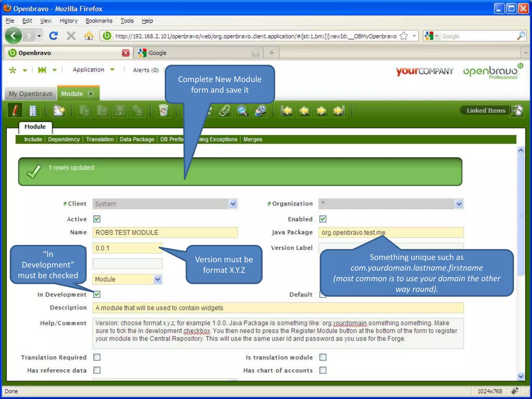The image size is (532, 399).
Task: Open the module Type dropdown showing Module
Action: (158, 279)
